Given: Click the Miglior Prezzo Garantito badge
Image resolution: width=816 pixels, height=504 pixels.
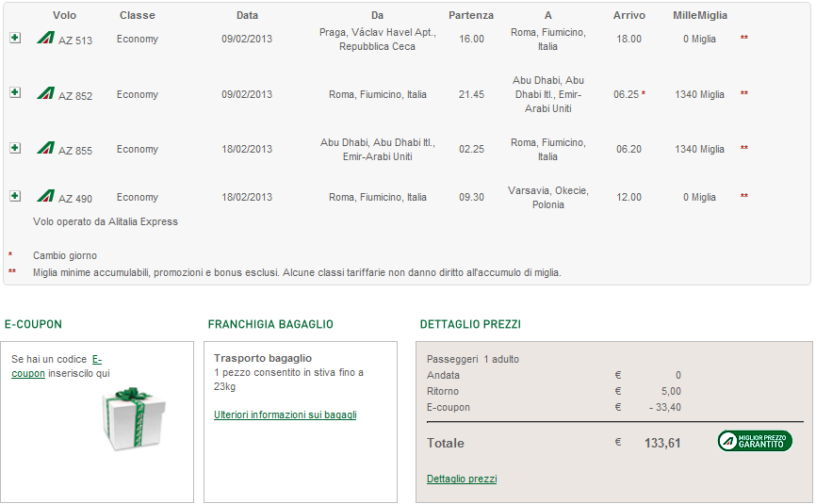Looking at the screenshot, I should pos(755,441).
